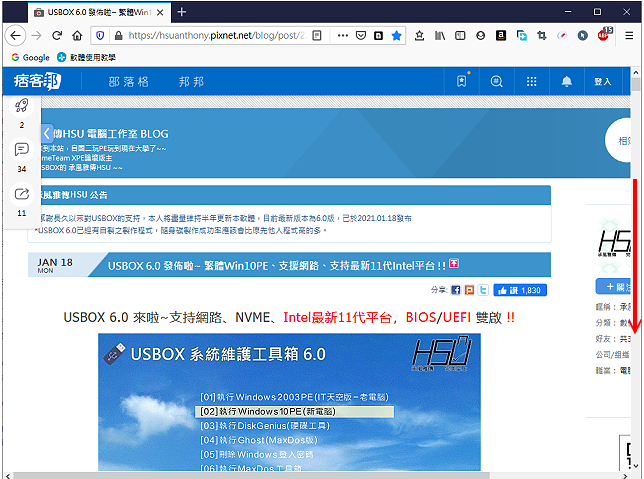Screen dimensions: 644x479
Task: Open comments speech bubble icon showing 34
Action: pyautogui.click(x=21, y=150)
